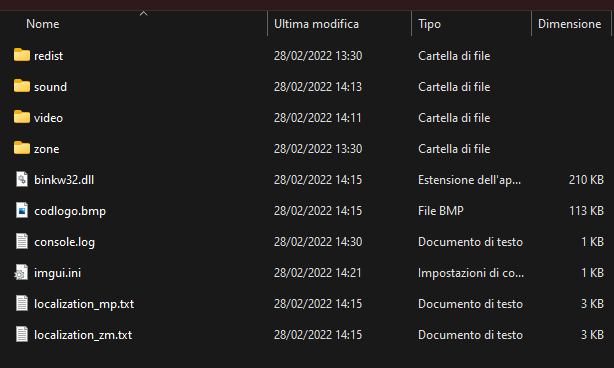
Task: Click the sound folder icon
Action: (22, 86)
